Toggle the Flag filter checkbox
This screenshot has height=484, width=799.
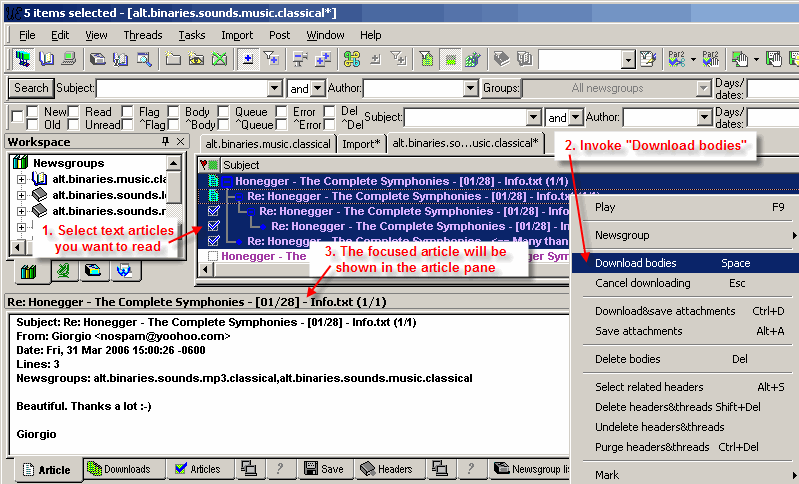click(x=127, y=111)
